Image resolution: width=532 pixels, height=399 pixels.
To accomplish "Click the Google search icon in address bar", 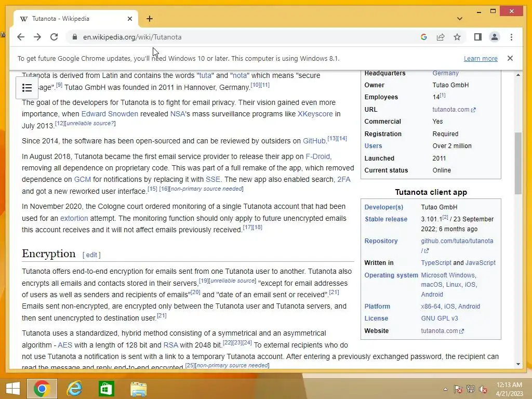I will tap(424, 37).
